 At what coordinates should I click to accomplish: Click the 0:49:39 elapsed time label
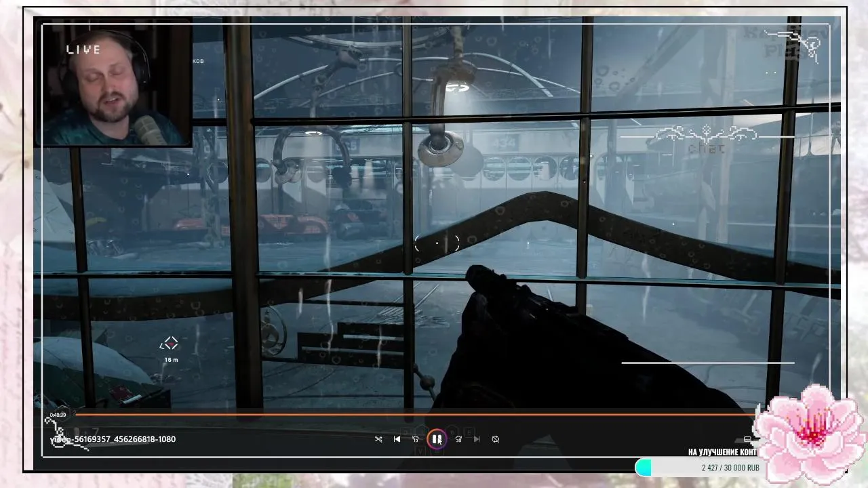(58, 415)
